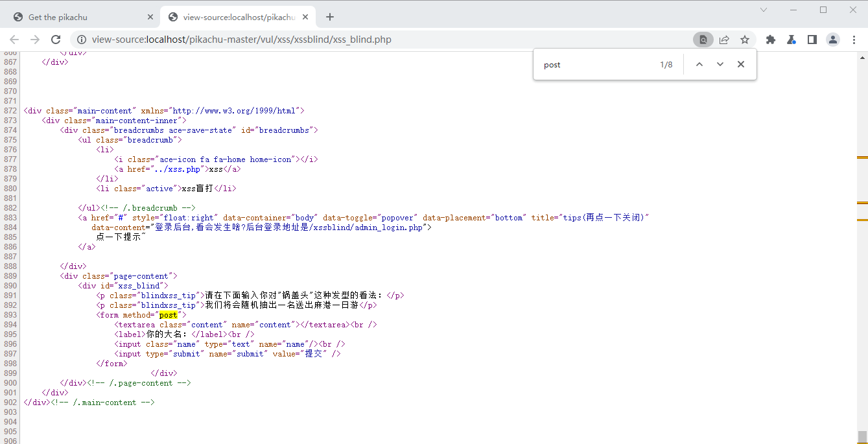
Task: Click the find-in-page magnifier icon in address bar
Action: pos(703,40)
